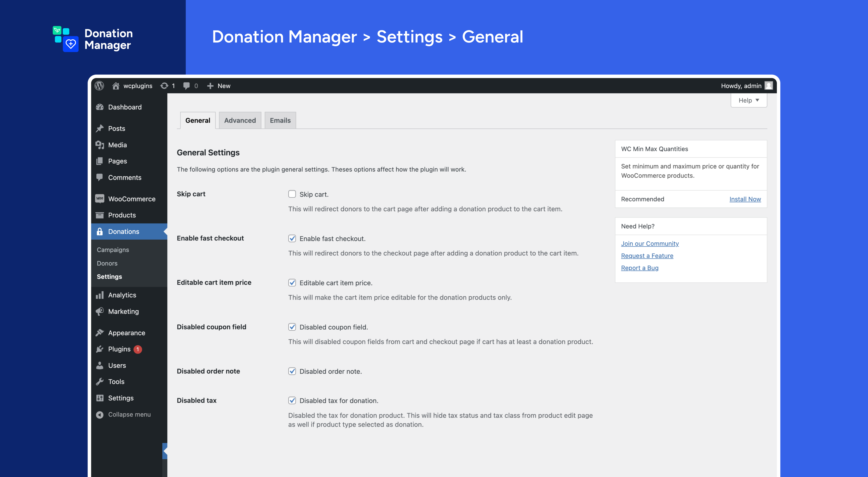Click the "Skip cart." checkbox label
The width and height of the screenshot is (868, 477).
point(314,194)
